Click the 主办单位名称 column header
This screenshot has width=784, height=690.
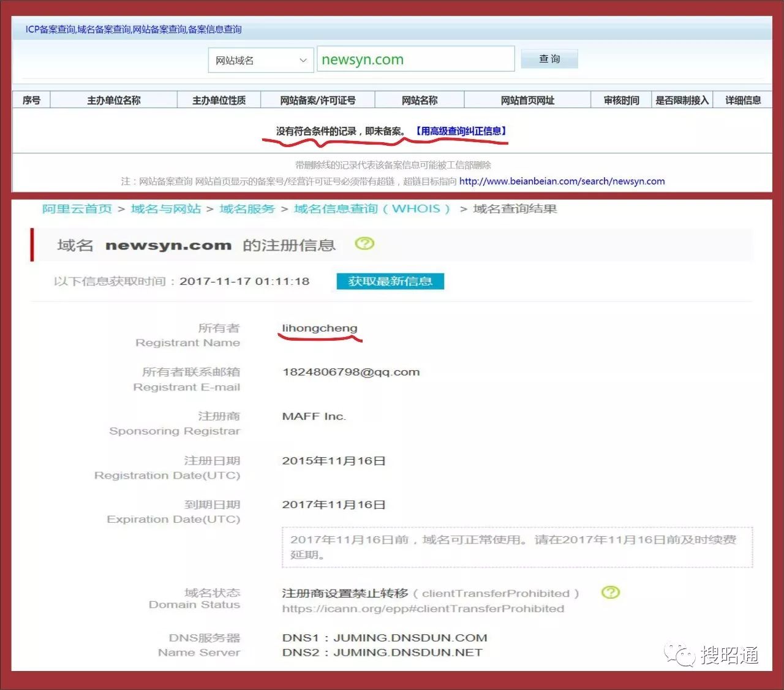[114, 100]
